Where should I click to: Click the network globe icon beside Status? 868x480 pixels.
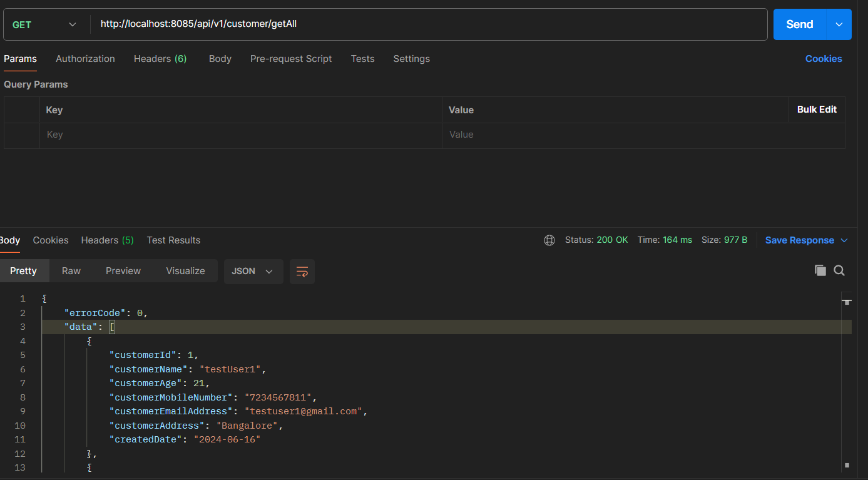(549, 240)
